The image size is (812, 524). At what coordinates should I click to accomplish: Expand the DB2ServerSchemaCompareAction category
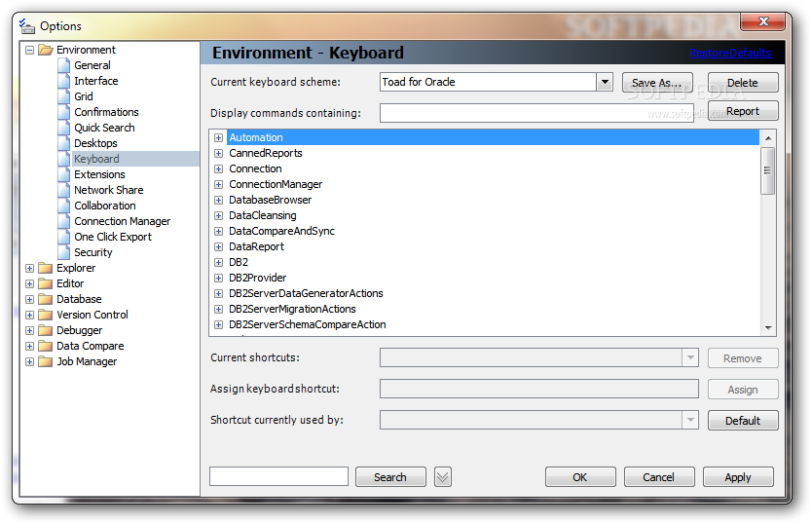(x=218, y=324)
